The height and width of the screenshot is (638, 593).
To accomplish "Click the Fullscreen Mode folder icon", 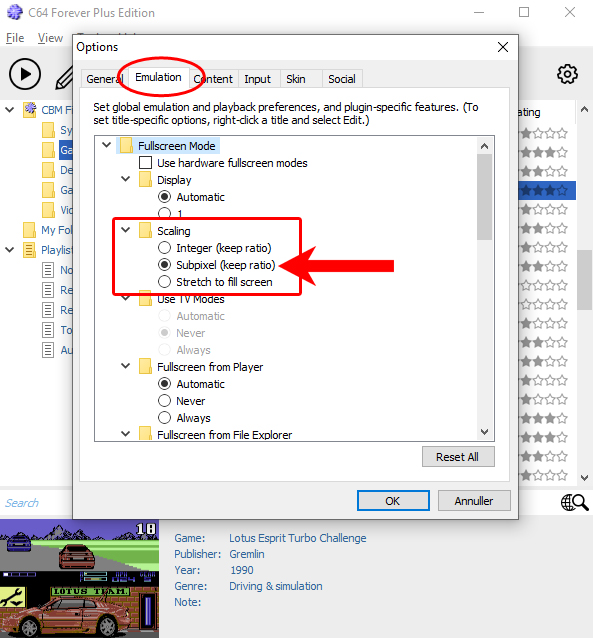I will [x=126, y=145].
